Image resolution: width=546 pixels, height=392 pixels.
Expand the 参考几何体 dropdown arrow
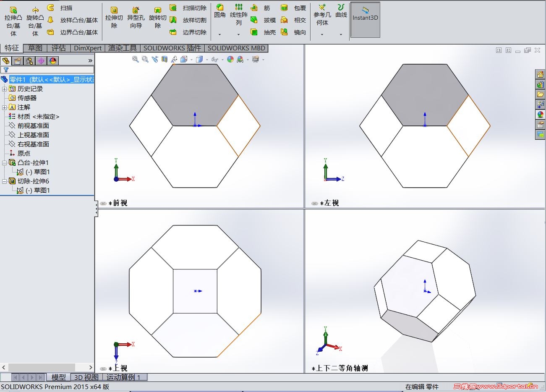[x=322, y=34]
